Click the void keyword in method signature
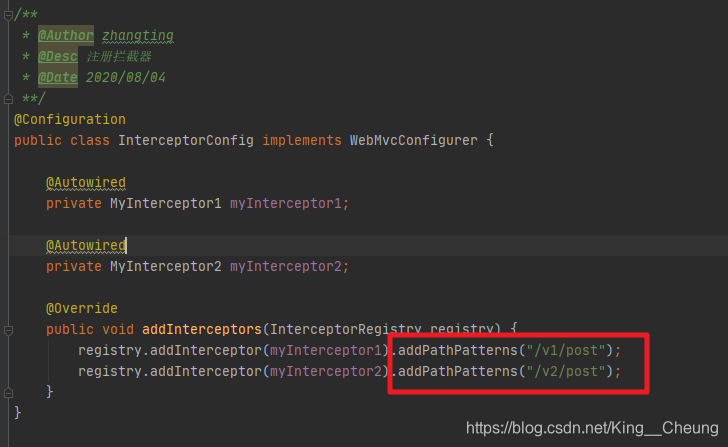The height and width of the screenshot is (447, 728). (x=118, y=329)
